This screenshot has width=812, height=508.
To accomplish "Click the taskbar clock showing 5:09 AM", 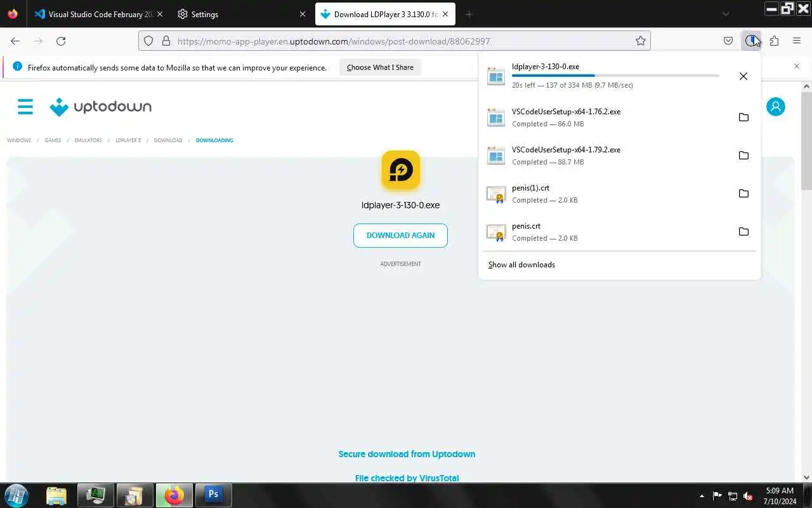I will (x=780, y=495).
